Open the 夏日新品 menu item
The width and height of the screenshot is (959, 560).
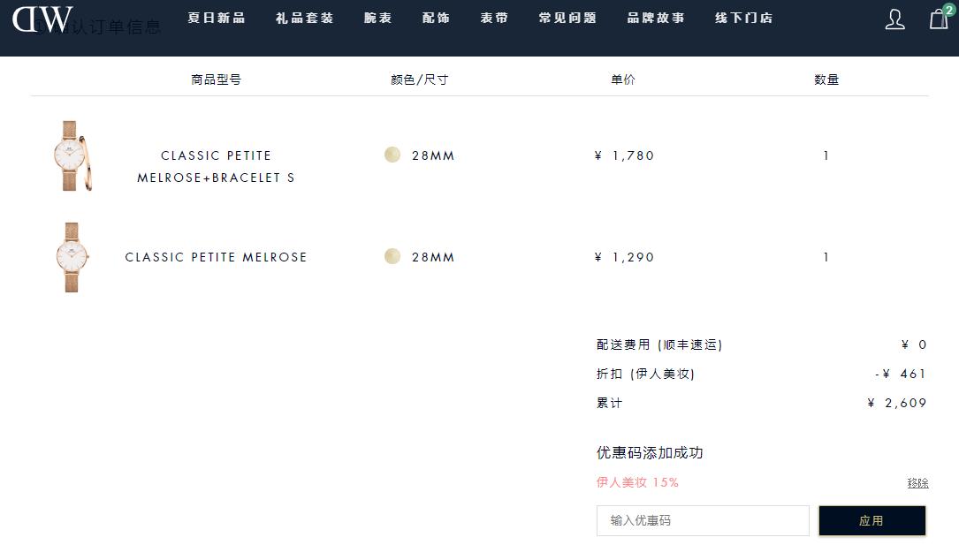tap(217, 18)
